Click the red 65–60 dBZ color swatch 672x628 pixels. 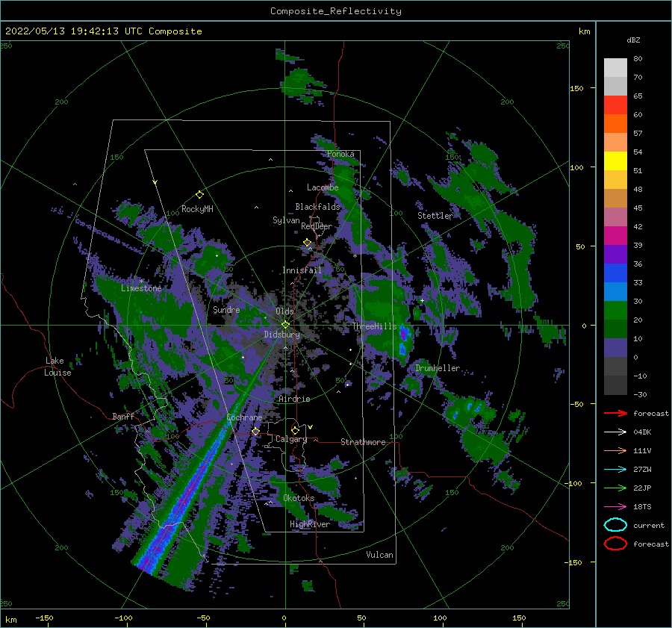(x=615, y=105)
